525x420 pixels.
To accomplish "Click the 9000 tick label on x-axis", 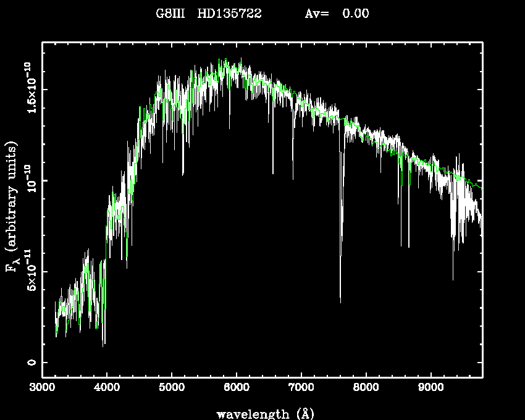I will (431, 388).
